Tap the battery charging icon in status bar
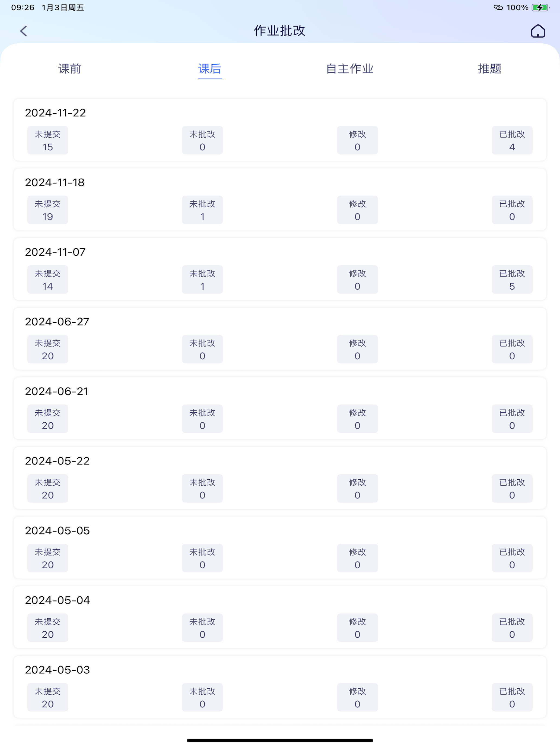560x747 pixels. point(540,7)
